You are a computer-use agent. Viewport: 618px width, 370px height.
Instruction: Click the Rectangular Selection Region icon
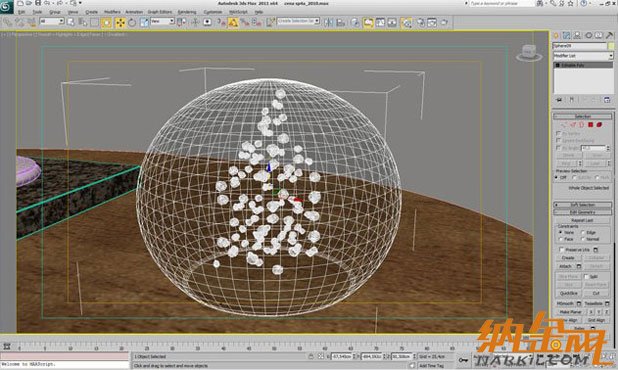[x=94, y=22]
